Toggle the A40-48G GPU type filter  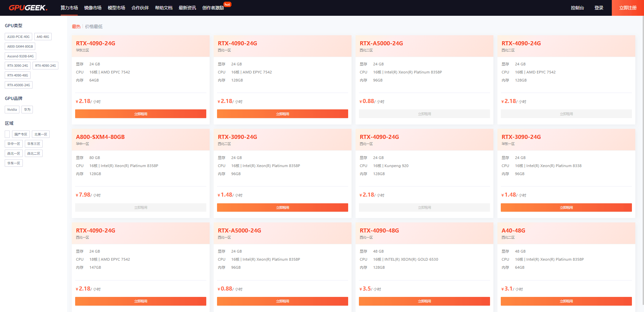pyautogui.click(x=43, y=37)
